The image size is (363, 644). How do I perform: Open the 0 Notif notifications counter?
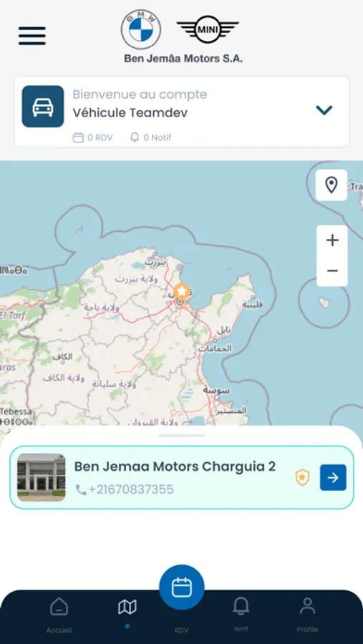click(x=151, y=137)
